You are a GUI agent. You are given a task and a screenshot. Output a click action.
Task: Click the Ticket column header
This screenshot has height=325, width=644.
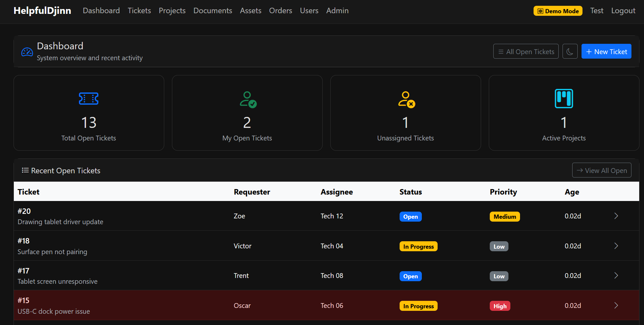(x=28, y=192)
